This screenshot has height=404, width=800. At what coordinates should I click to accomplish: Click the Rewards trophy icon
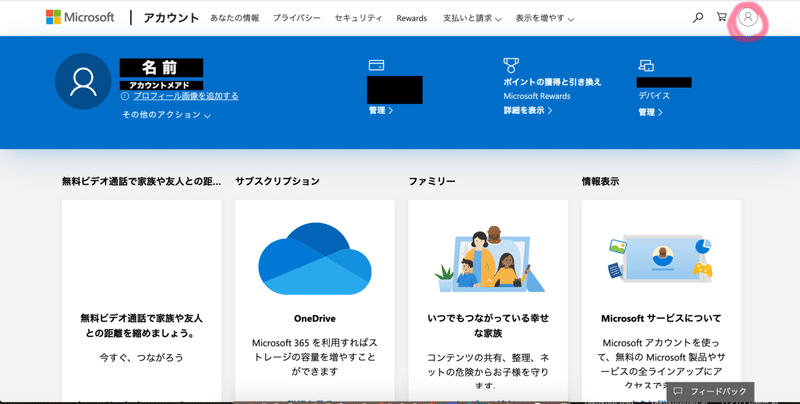click(x=511, y=65)
